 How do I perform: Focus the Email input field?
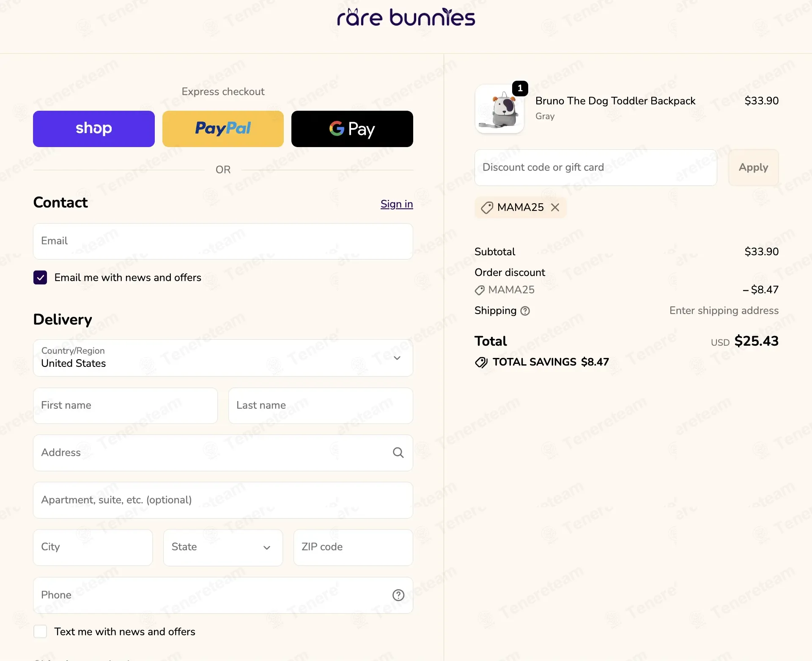click(x=223, y=241)
